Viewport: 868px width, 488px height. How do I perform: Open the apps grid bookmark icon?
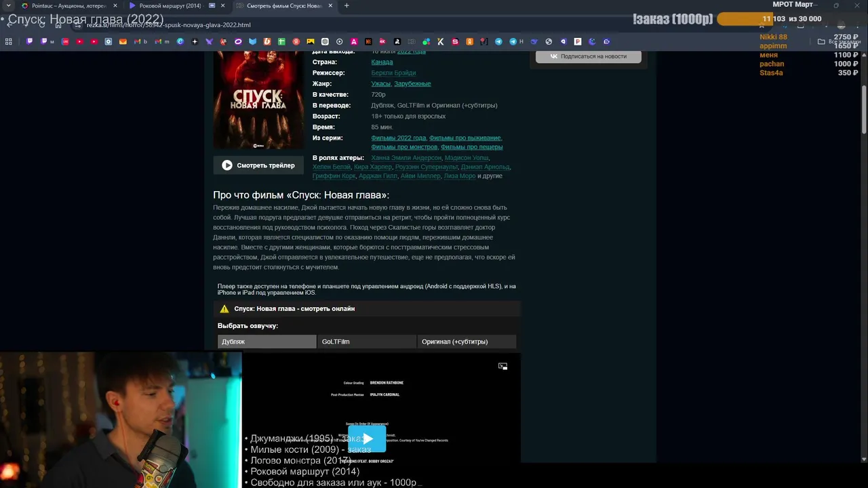click(x=9, y=41)
